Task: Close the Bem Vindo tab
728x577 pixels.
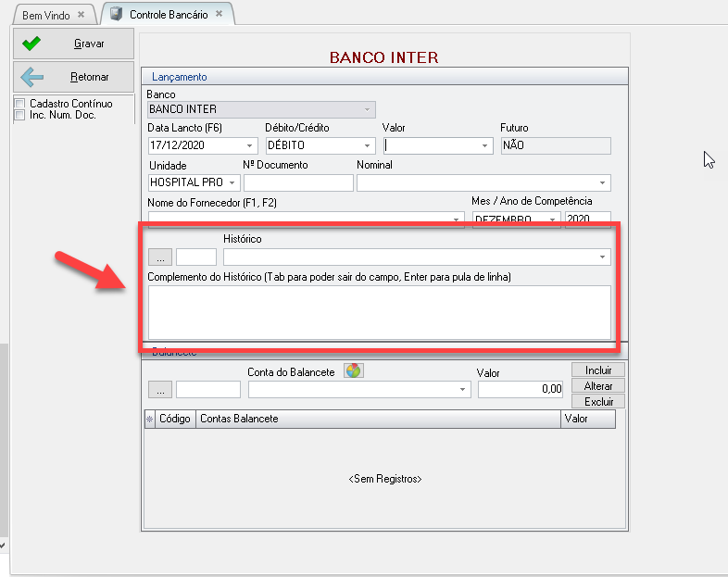Action: point(82,15)
